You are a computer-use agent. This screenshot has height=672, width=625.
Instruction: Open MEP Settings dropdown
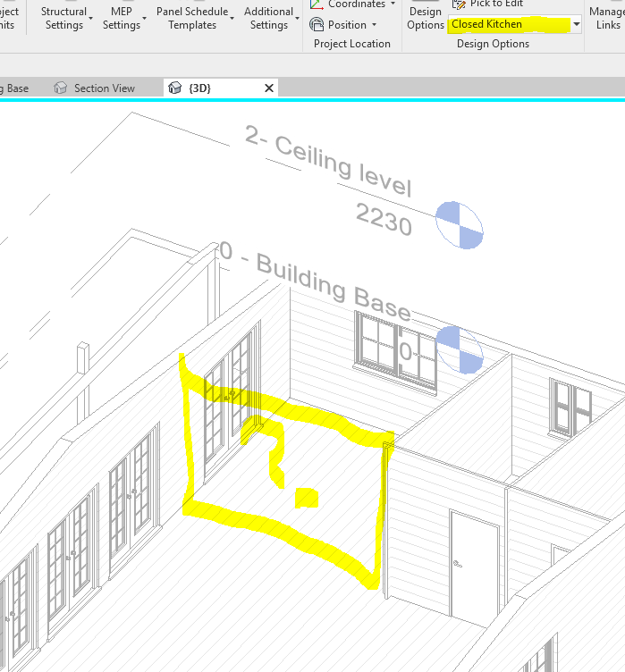[124, 18]
